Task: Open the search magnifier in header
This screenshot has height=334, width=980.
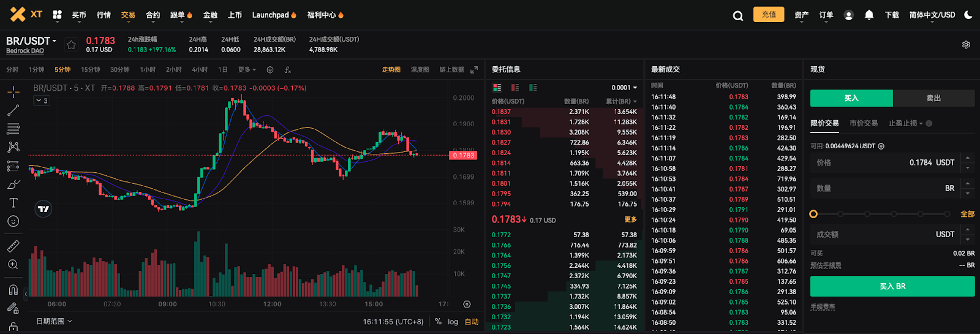Action: coord(738,15)
